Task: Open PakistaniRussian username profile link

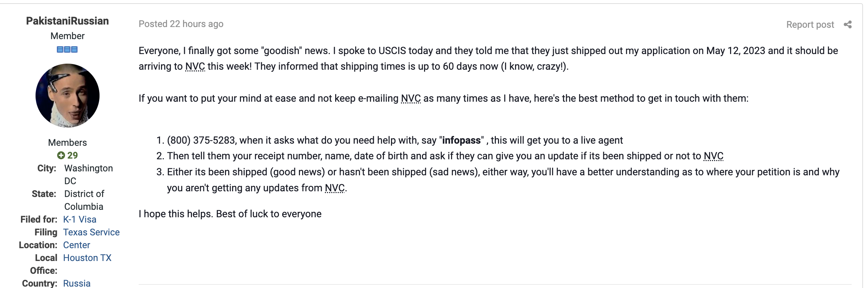Action: tap(68, 21)
